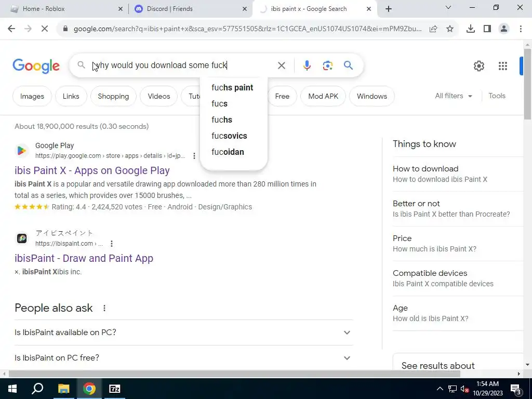Open 'How to download ibis Paint X'
The width and height of the screenshot is (532, 399).
440,179
